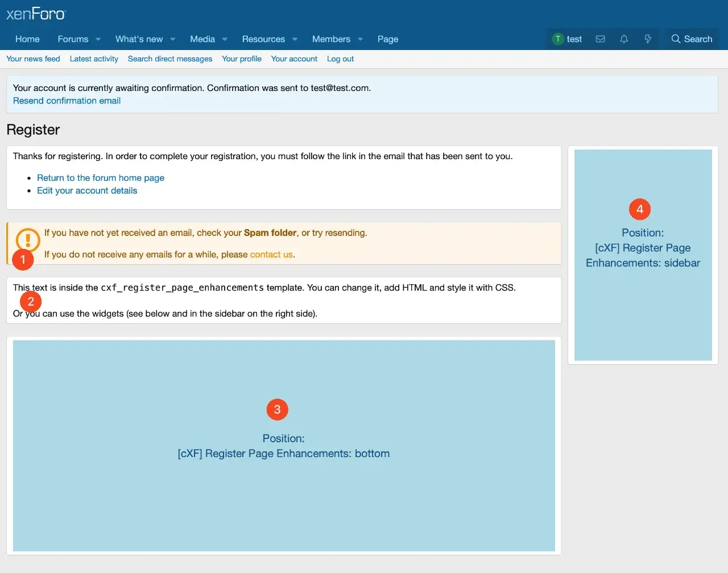The height and width of the screenshot is (573, 728).
Task: Expand the Members dropdown arrow
Action: click(360, 39)
